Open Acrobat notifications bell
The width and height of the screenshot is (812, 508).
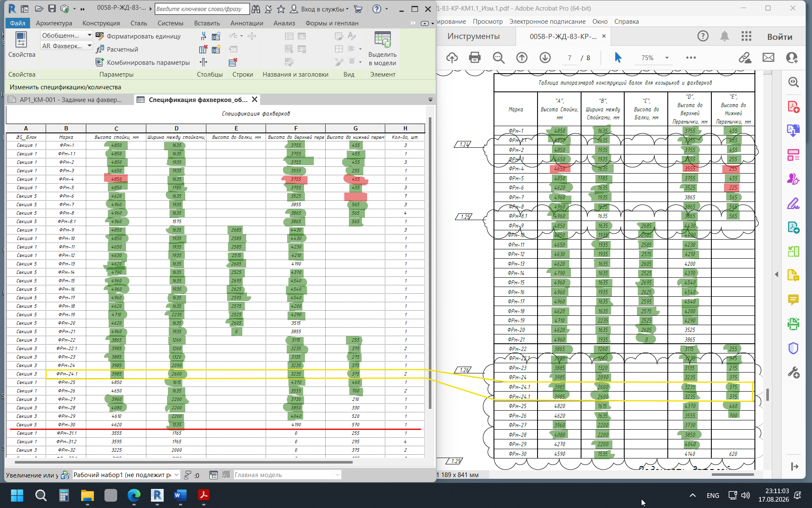(x=724, y=36)
